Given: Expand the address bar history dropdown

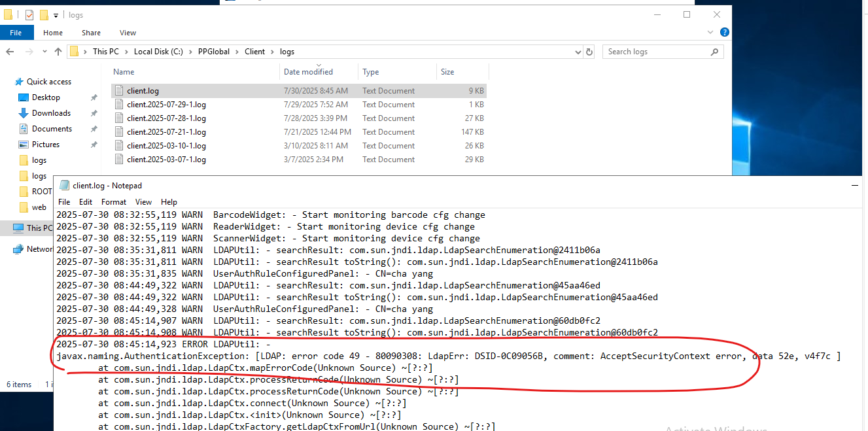Looking at the screenshot, I should coord(578,52).
